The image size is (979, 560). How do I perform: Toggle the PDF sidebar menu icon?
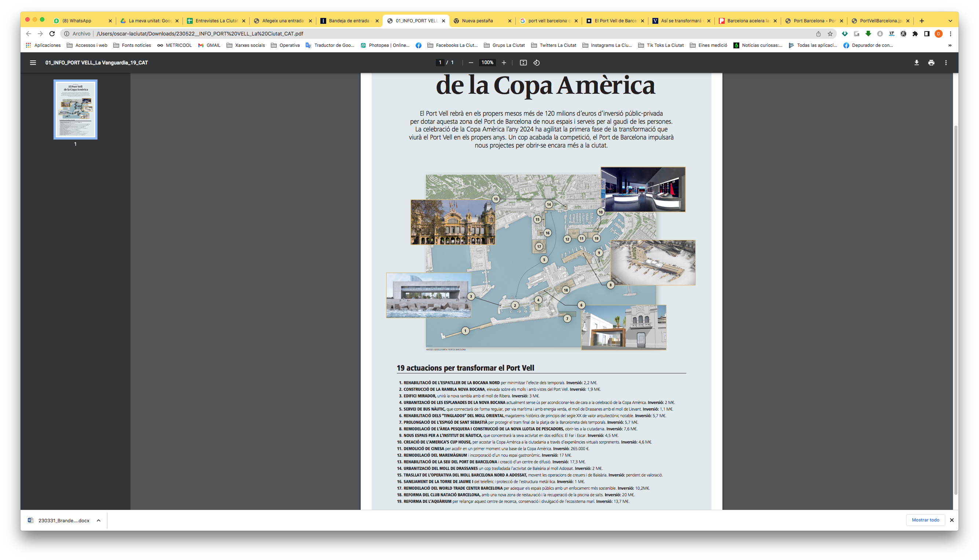coord(33,63)
